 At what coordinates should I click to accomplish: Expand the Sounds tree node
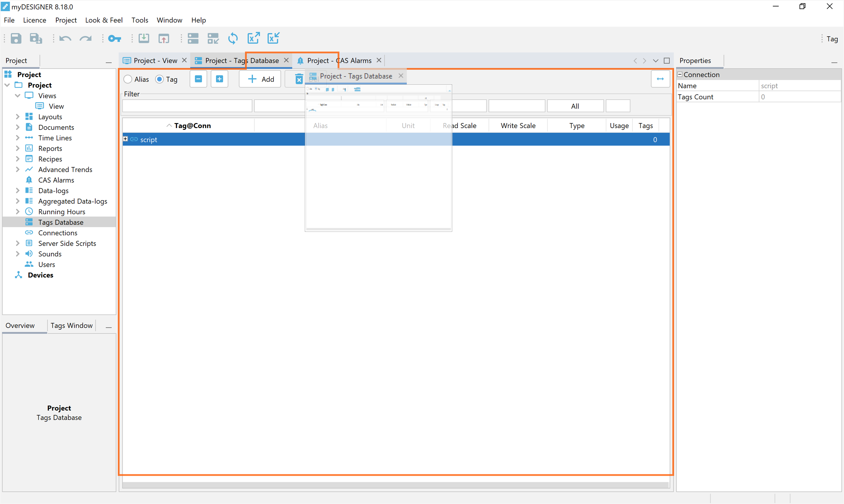click(x=18, y=254)
